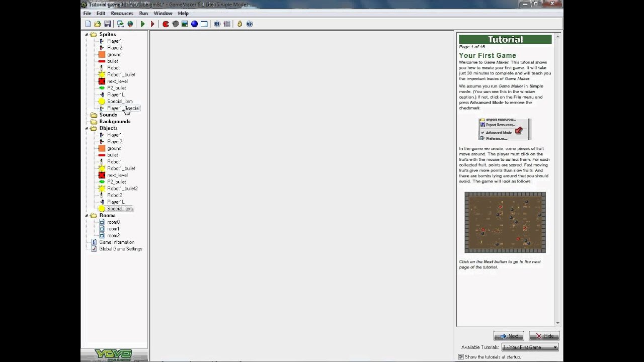Open game information toolbar icon
This screenshot has width=644, height=362.
(x=217, y=24)
